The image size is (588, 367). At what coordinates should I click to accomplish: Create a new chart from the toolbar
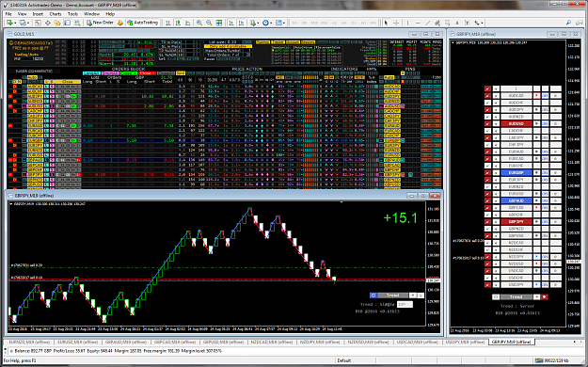pyautogui.click(x=9, y=23)
